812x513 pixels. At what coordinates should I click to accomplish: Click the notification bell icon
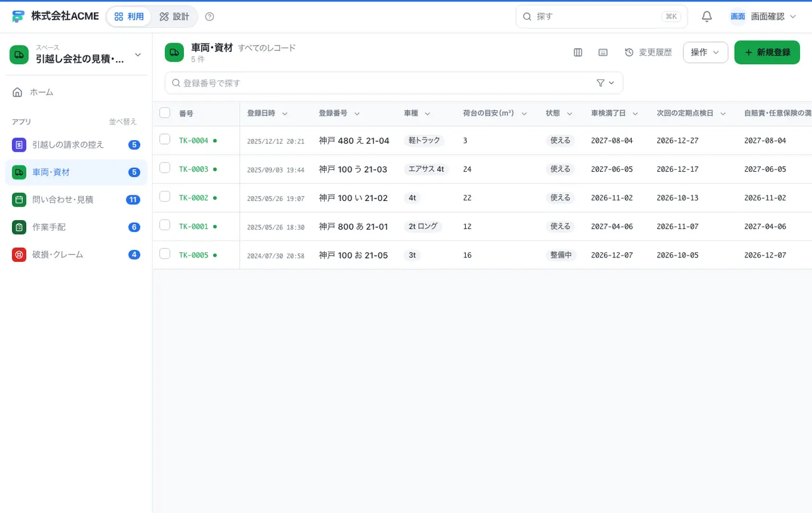[x=707, y=16]
